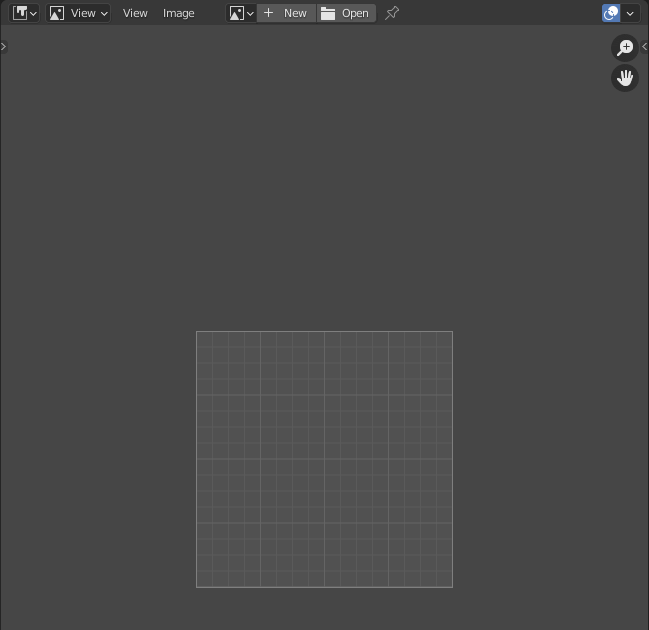649x630 pixels.
Task: Click Open to load an image file
Action: coord(346,13)
